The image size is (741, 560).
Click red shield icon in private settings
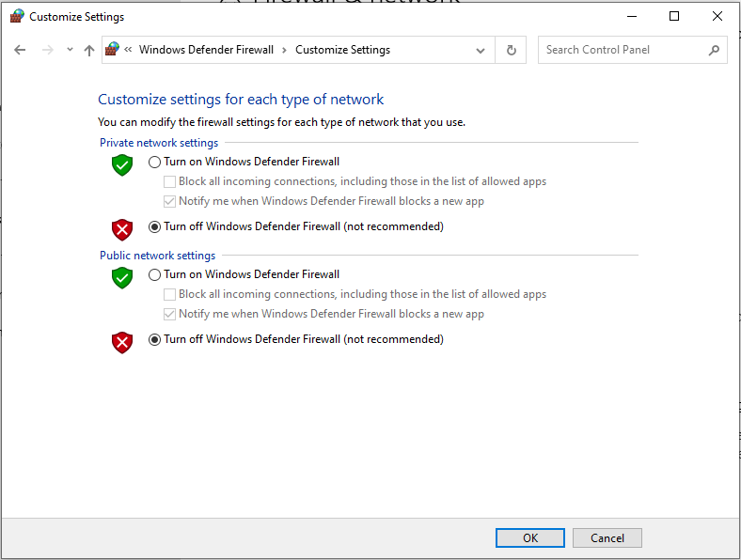[122, 230]
